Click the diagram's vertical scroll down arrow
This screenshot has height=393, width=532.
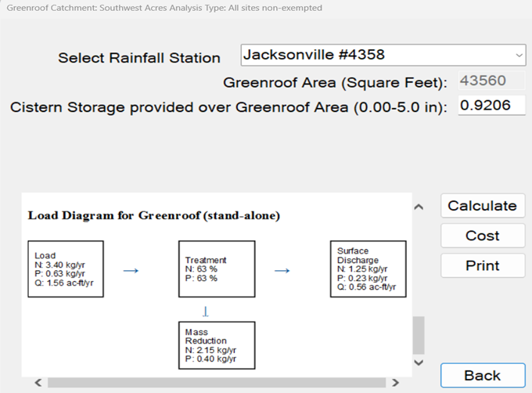pyautogui.click(x=418, y=362)
